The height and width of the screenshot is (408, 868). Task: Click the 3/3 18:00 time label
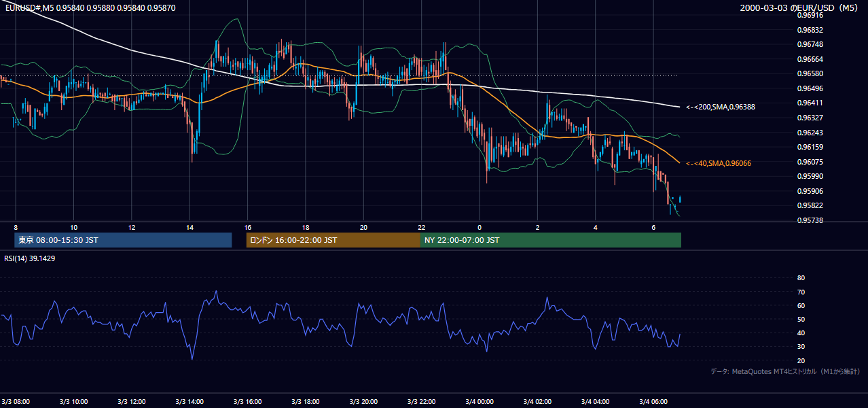coord(306,402)
